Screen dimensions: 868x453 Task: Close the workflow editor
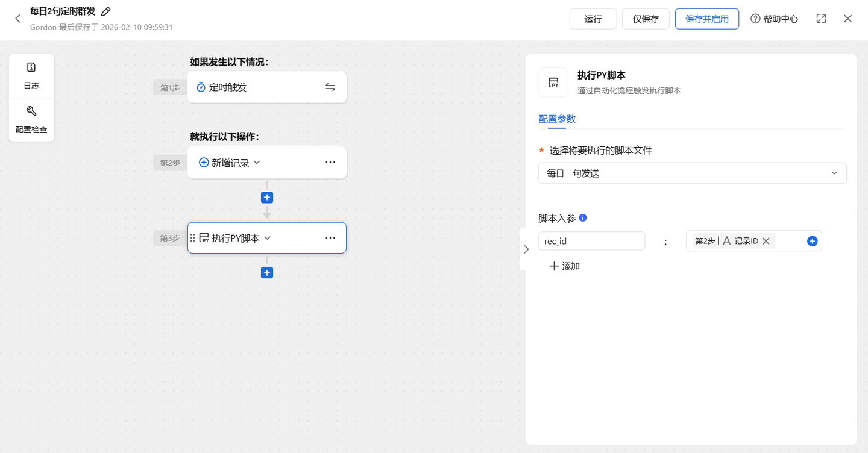tap(848, 19)
